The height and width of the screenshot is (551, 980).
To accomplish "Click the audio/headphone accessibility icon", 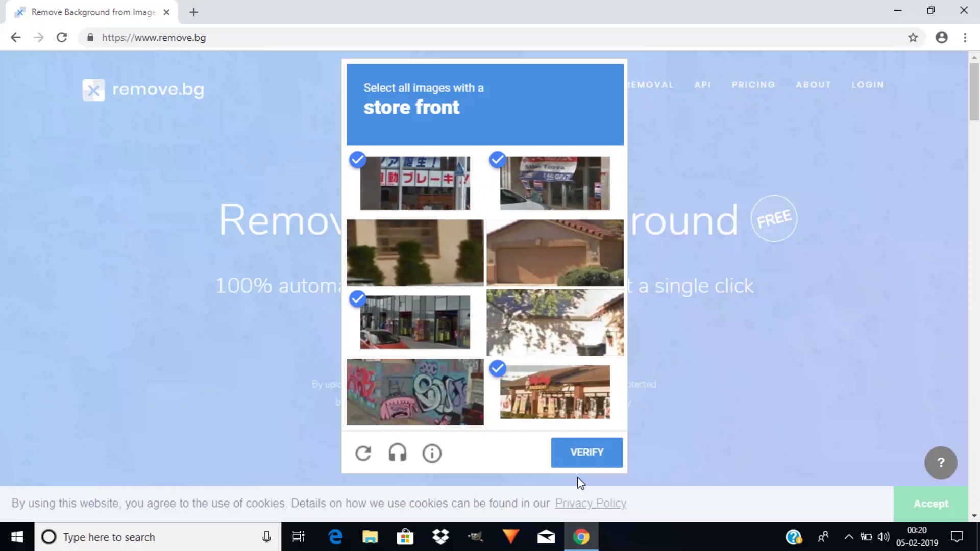I will tap(397, 453).
